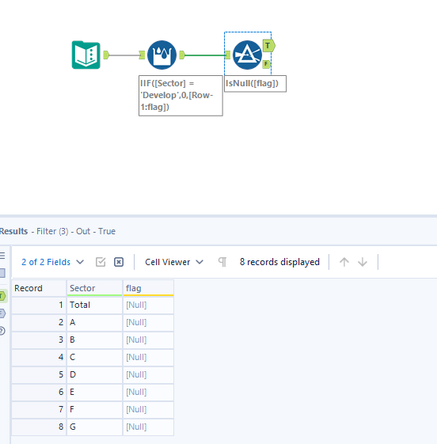Viewport: 437px width, 444px height.
Task: Open the Cell Viewer dropdown
Action: [x=174, y=262]
